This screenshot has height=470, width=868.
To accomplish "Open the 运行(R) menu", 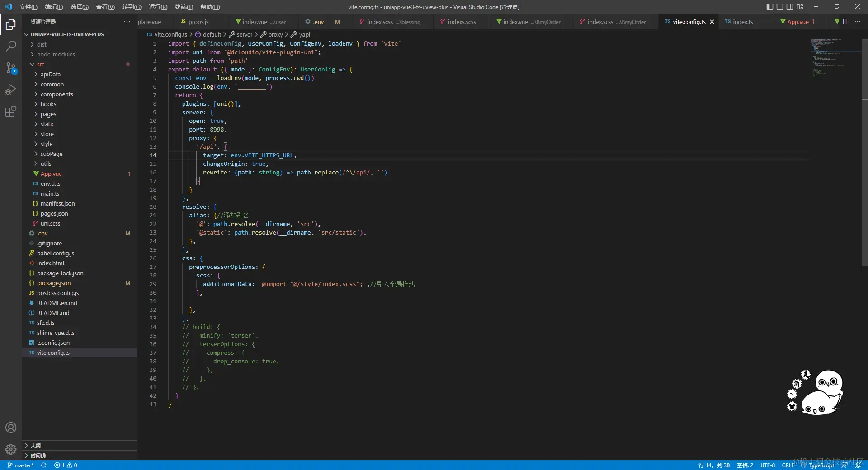I will point(158,7).
